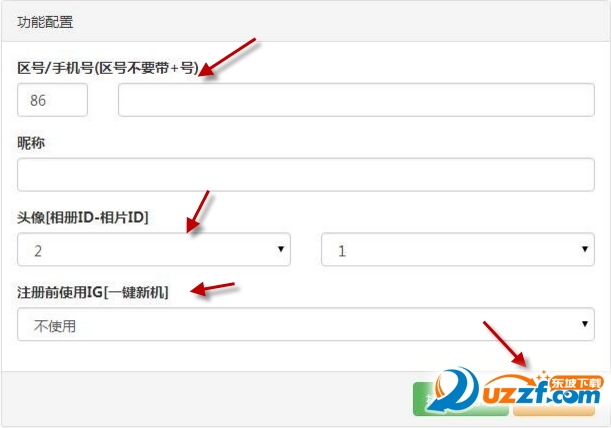The width and height of the screenshot is (611, 428).
Task: Click the empty 昵称 nickname text field
Action: point(306,175)
